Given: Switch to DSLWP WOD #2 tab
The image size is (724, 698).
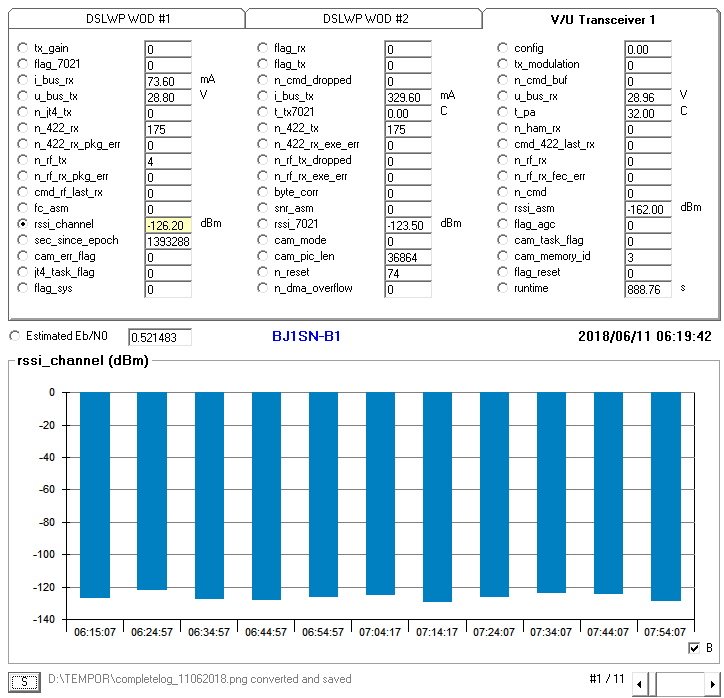Looking at the screenshot, I should tap(365, 19).
